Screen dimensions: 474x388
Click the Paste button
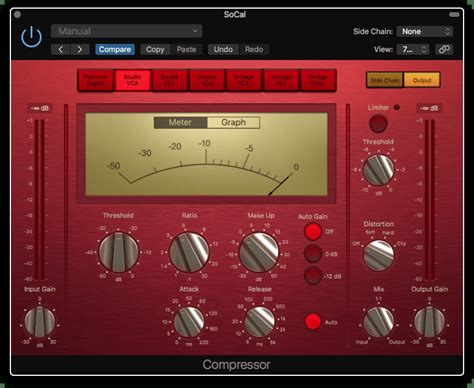[x=186, y=50]
